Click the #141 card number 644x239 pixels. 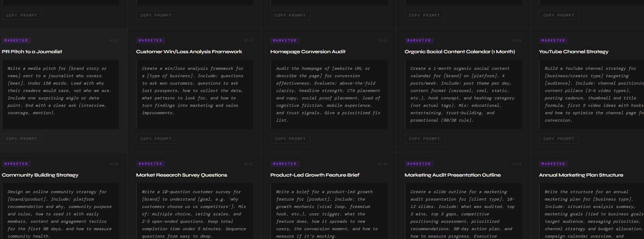point(114,41)
